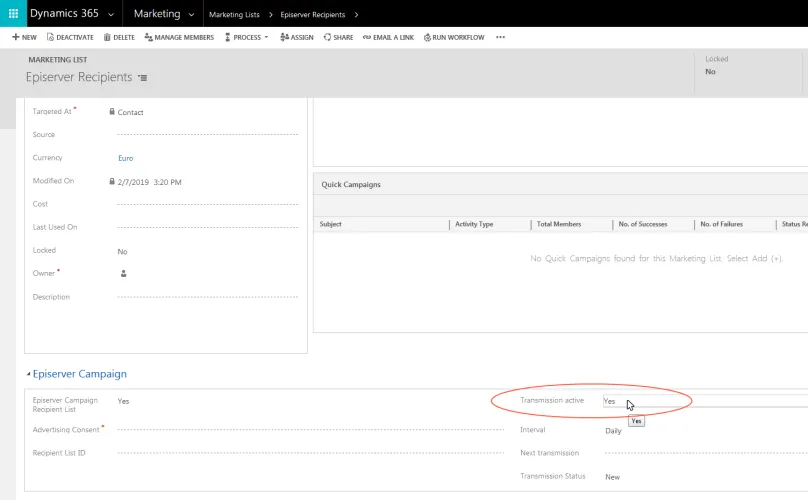This screenshot has height=500, width=808.
Task: Sort by Total Members column header
Action: click(x=559, y=224)
